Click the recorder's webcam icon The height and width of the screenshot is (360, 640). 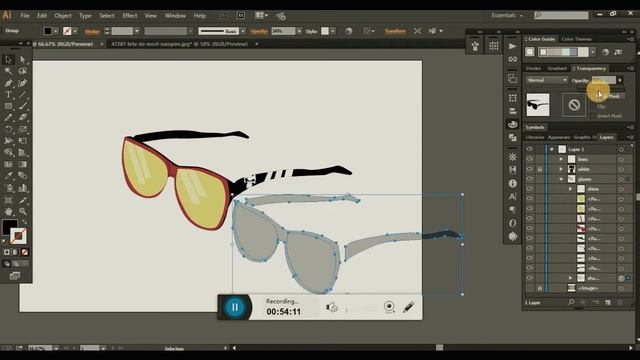[389, 307]
